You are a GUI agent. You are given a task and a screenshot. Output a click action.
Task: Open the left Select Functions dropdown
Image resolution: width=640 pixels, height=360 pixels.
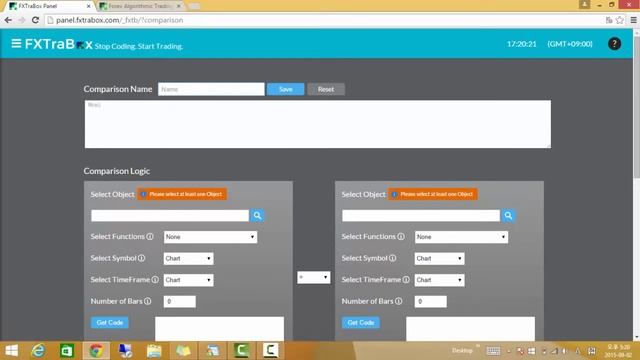(x=210, y=237)
